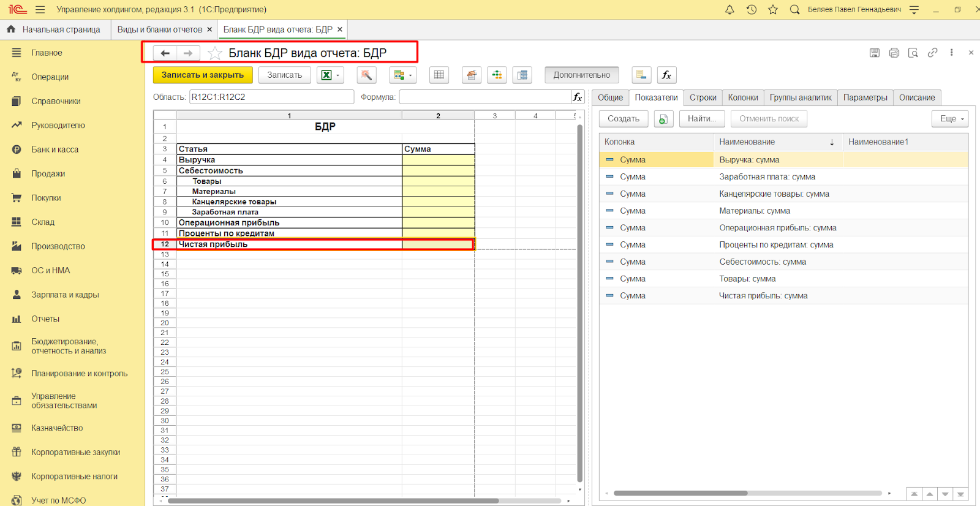The image size is (980, 506).
Task: Switch to the Строки tab
Action: click(703, 97)
